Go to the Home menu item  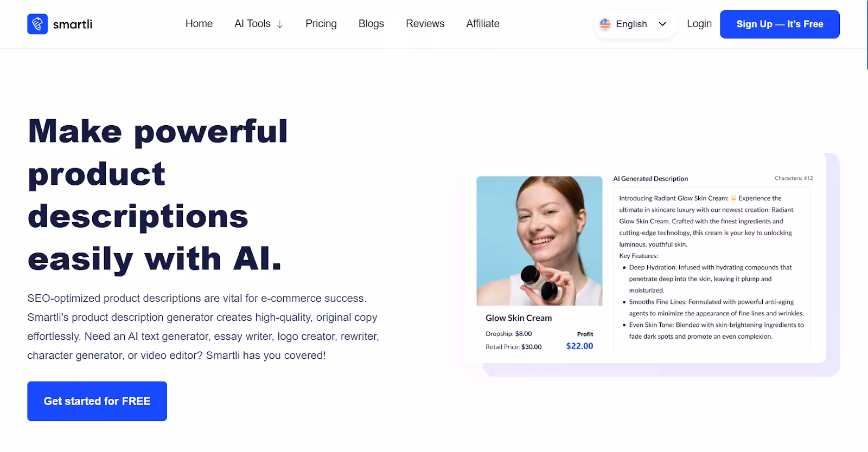point(199,24)
